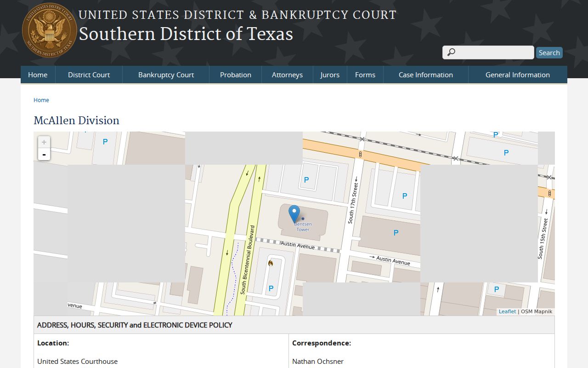Click the OSM Mapnik attribution text
Viewport: 588px width, 368px height.
point(537,311)
